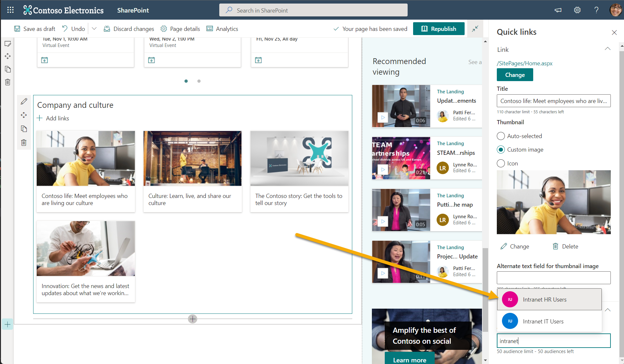Expand the Undo options chevron

click(94, 29)
